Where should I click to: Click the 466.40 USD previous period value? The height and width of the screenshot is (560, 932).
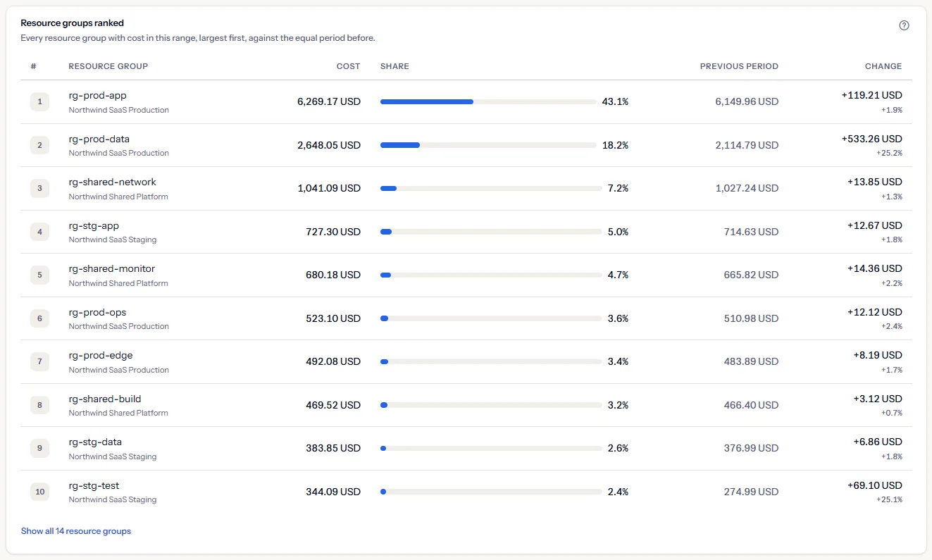click(x=752, y=405)
